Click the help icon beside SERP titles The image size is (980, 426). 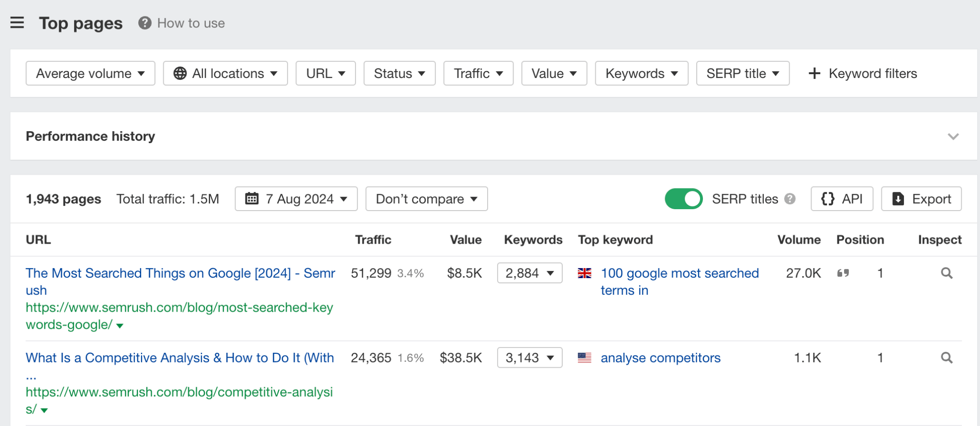[790, 199]
